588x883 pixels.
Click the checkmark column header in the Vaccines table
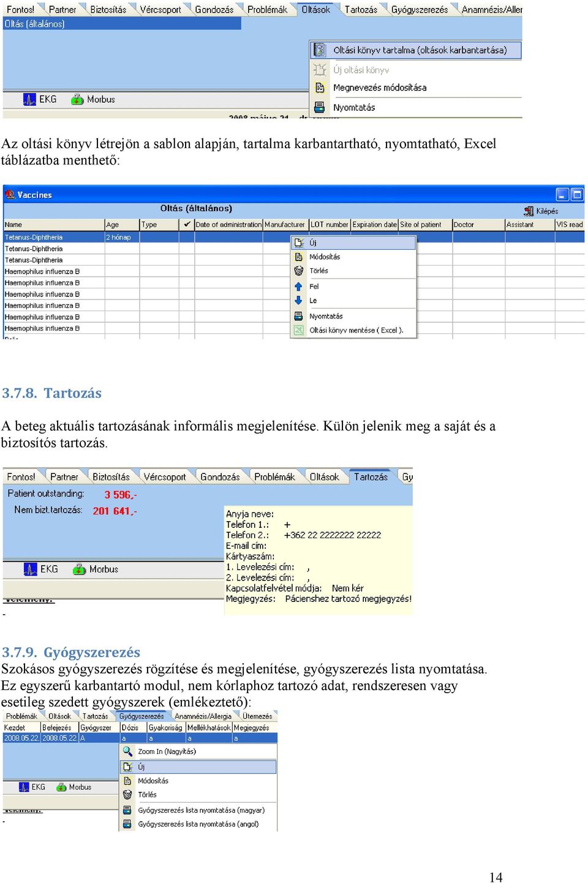(x=187, y=225)
